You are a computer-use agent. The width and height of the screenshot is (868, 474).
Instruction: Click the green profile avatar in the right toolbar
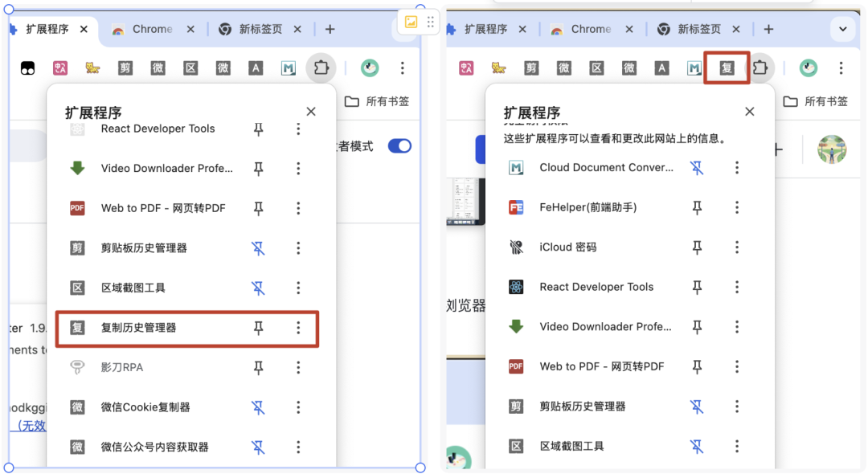click(809, 68)
